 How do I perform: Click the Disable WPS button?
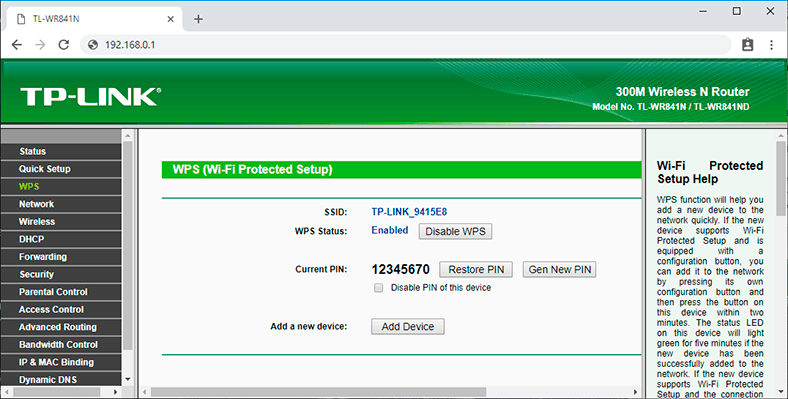(x=455, y=231)
